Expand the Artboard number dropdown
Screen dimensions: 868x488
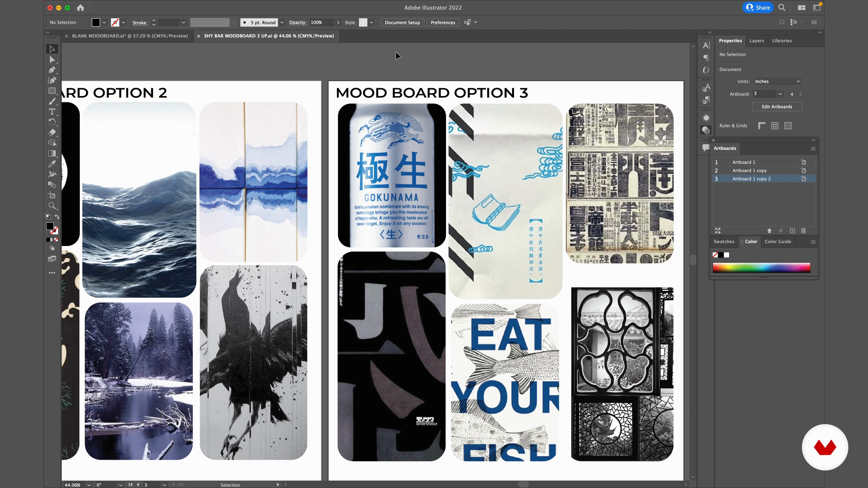(x=780, y=94)
